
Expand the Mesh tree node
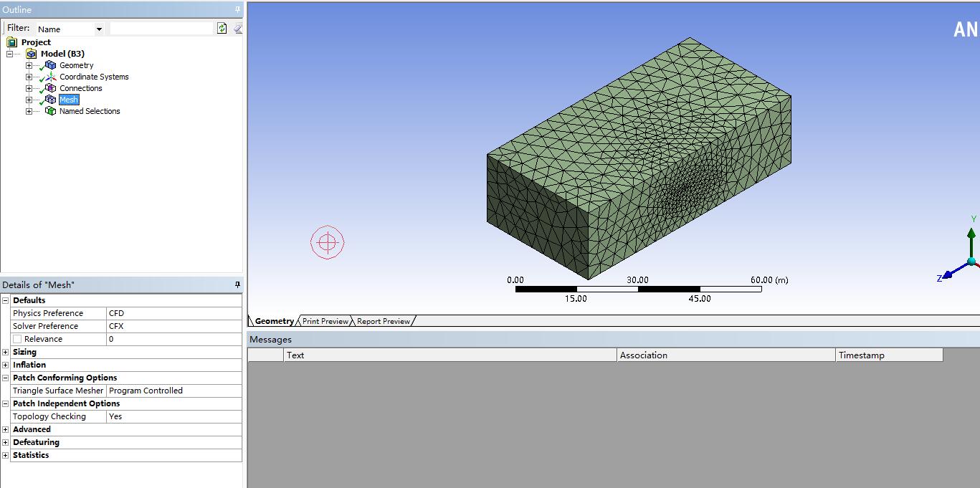tap(29, 100)
